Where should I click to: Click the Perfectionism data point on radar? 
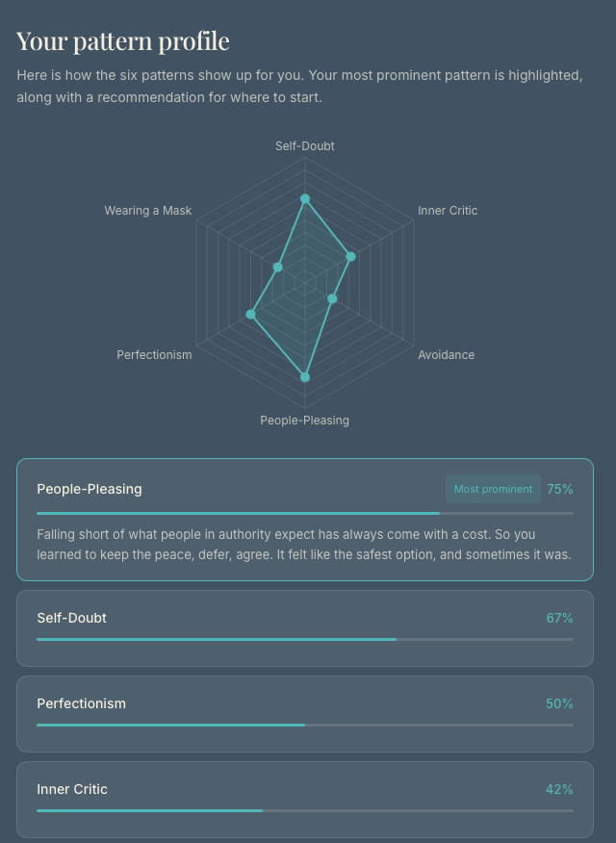(250, 314)
